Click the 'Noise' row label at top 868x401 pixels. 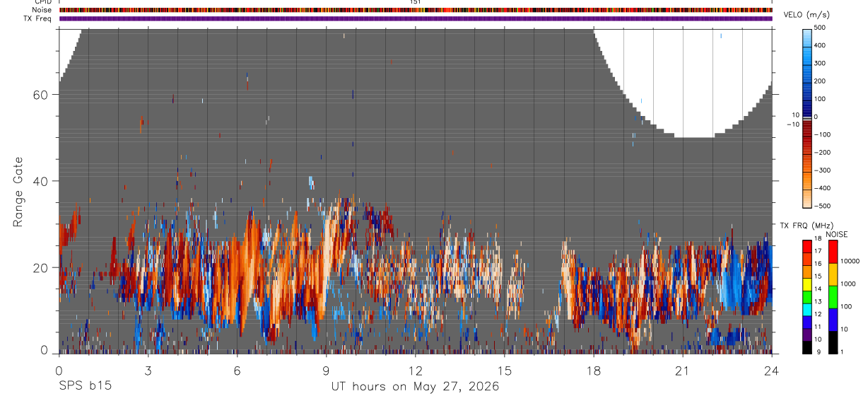point(42,10)
